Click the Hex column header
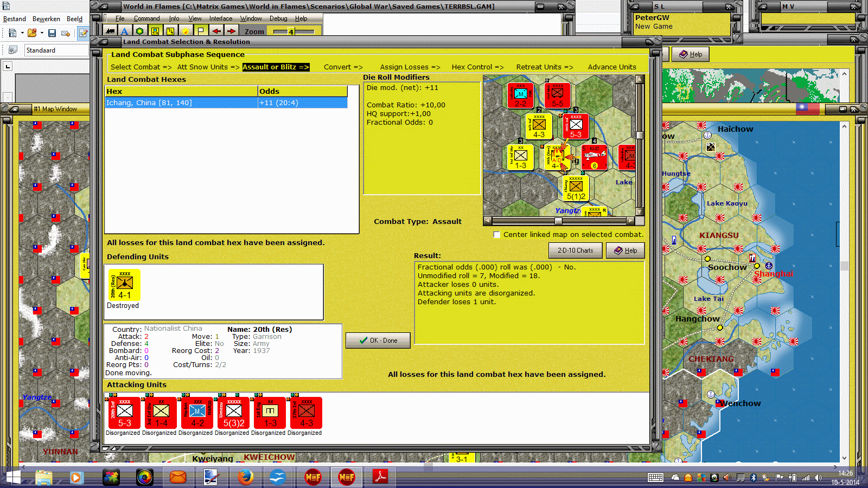 click(x=181, y=91)
